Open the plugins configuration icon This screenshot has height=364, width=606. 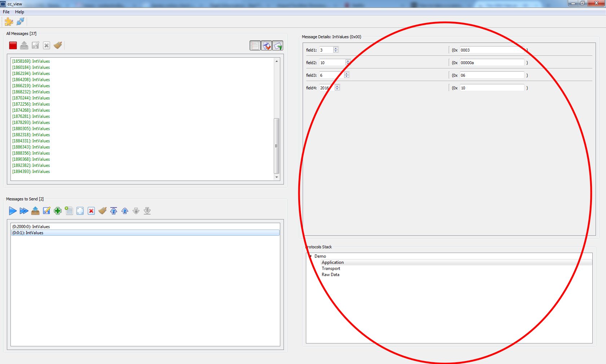click(9, 22)
